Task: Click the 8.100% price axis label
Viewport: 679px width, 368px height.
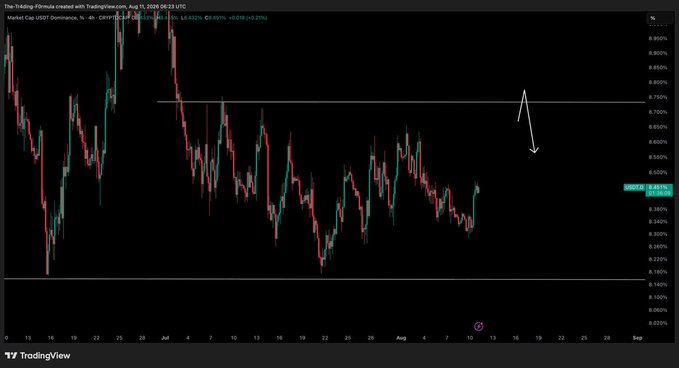Action: point(658,297)
